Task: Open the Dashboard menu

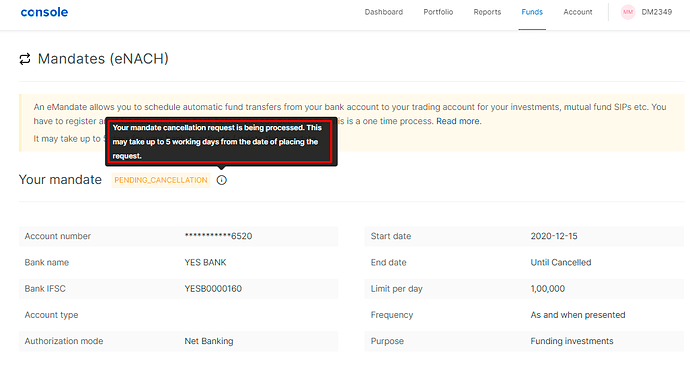Action: (x=384, y=12)
